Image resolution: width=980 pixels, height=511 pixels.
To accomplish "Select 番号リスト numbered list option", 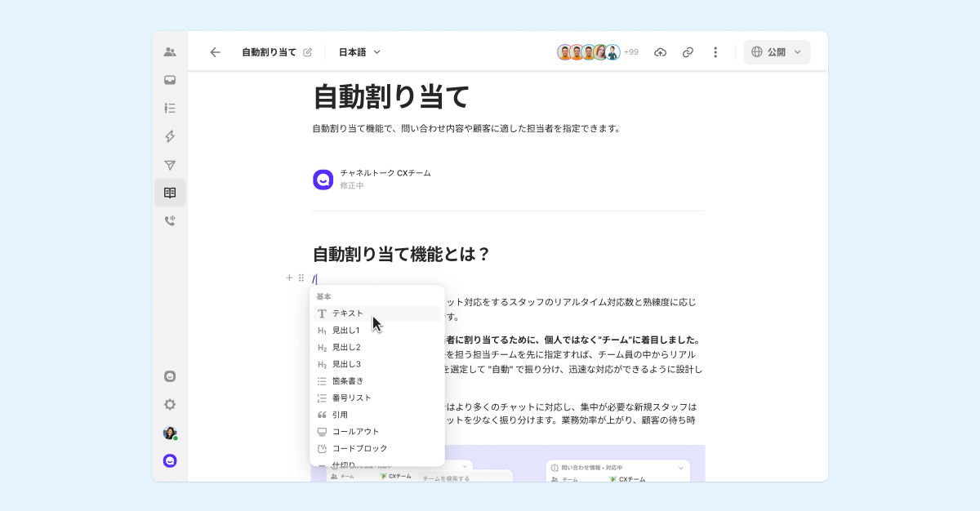I will [x=377, y=398].
